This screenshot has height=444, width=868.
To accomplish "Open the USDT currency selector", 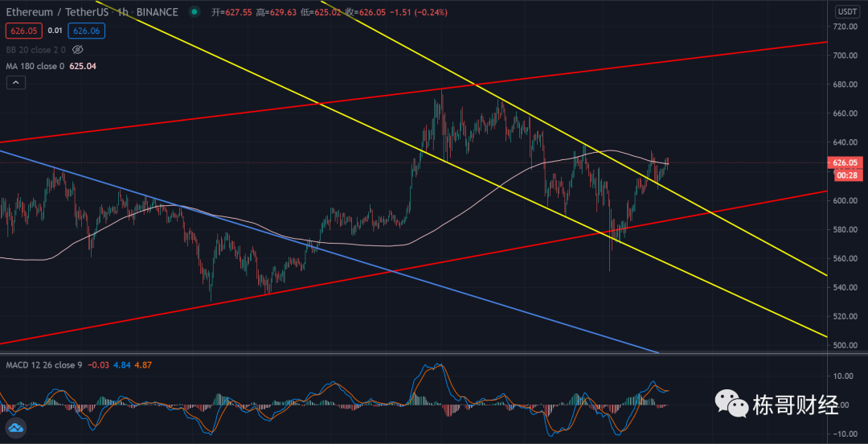I will [x=847, y=11].
